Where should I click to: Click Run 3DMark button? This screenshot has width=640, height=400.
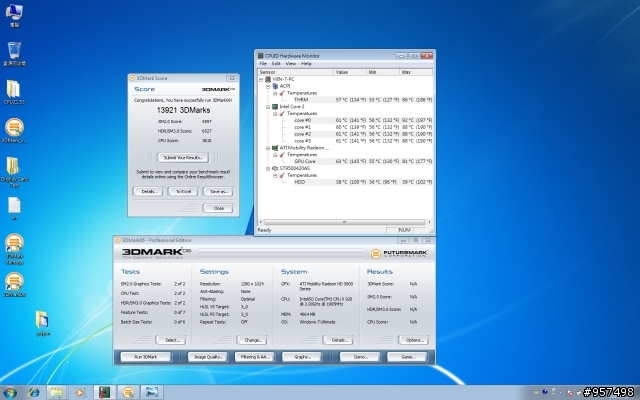click(146, 357)
